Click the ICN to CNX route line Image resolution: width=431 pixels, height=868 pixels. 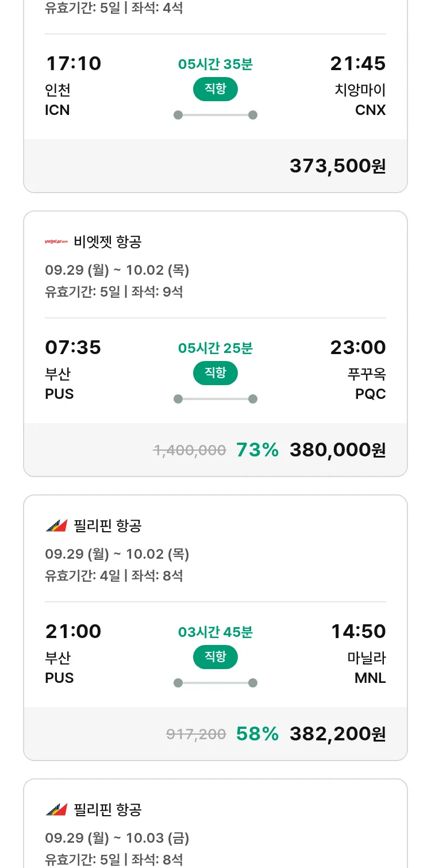pyautogui.click(x=215, y=115)
